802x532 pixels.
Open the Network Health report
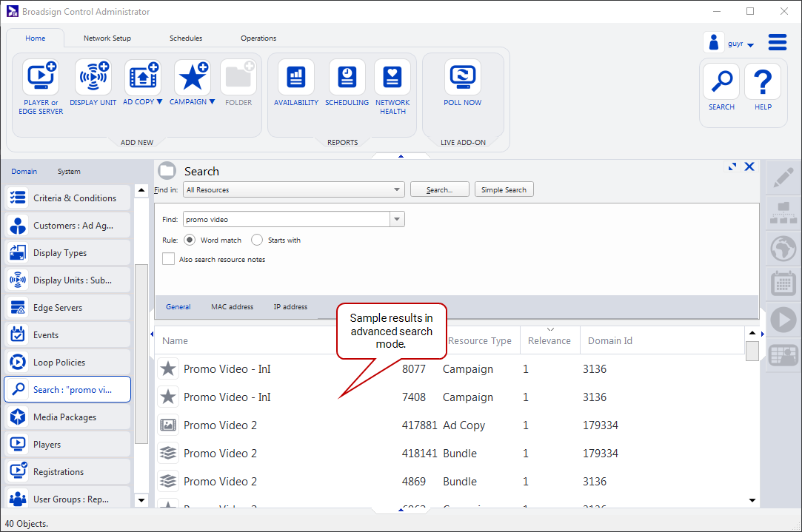[392, 78]
